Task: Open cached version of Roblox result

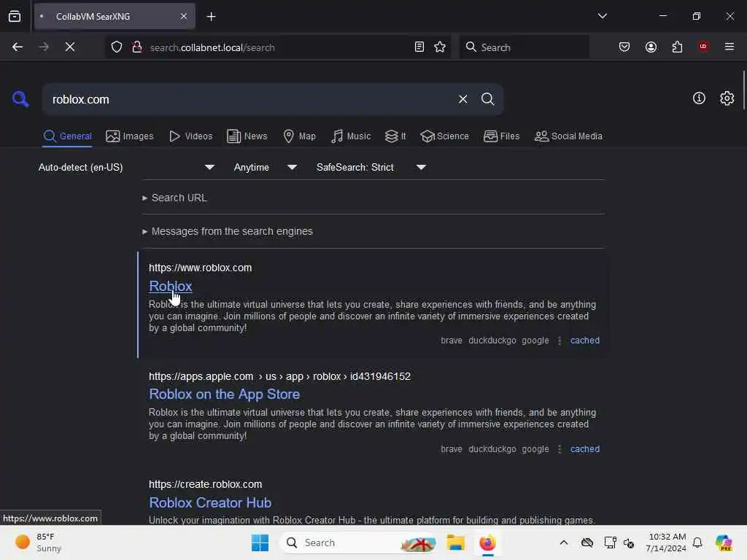Action: 585,341
